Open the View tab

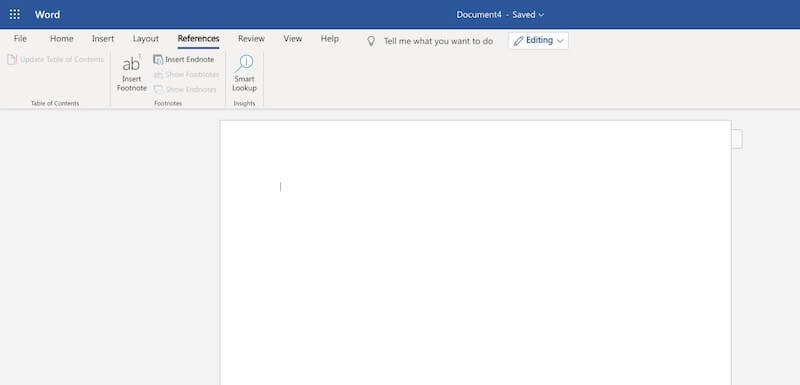293,39
